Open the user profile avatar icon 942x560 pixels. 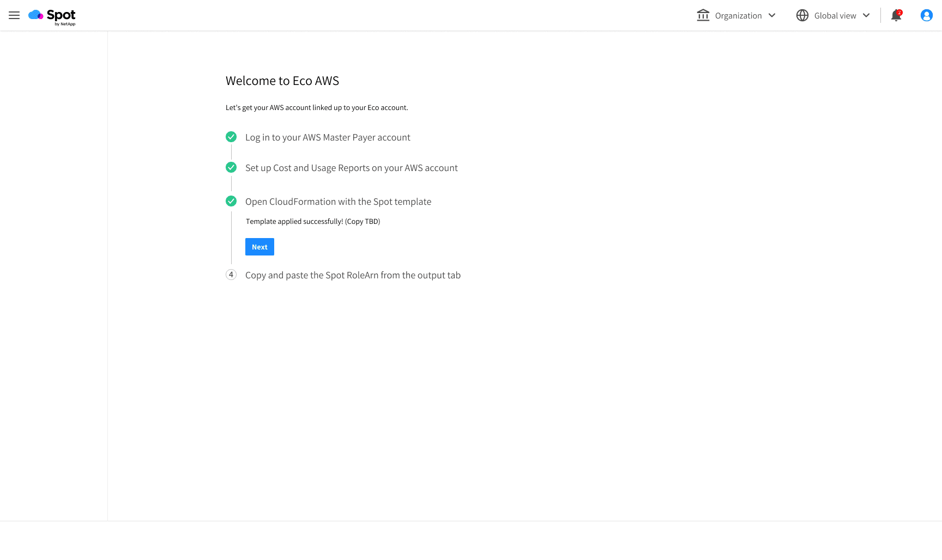point(926,15)
